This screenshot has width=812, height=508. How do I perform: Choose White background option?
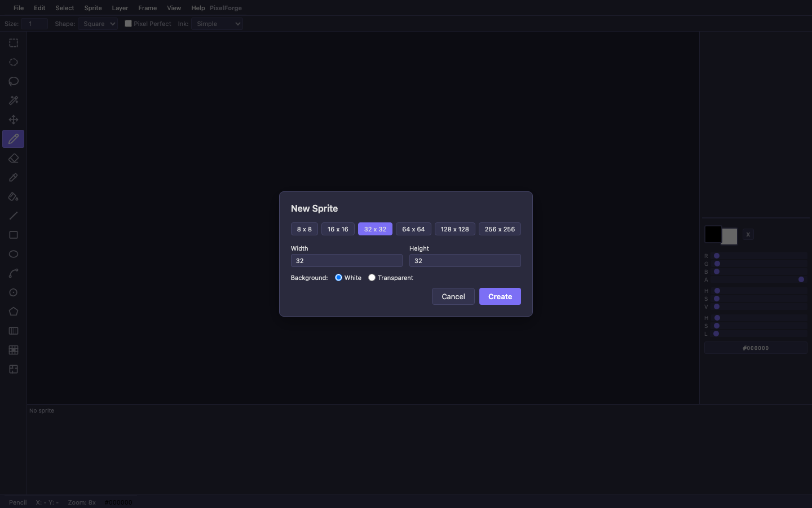[338, 278]
